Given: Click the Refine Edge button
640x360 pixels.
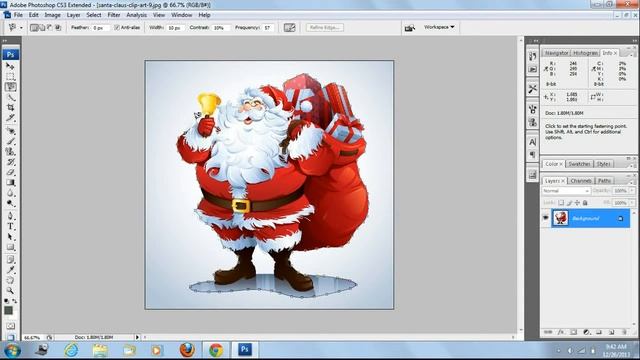Looking at the screenshot, I should click(325, 27).
